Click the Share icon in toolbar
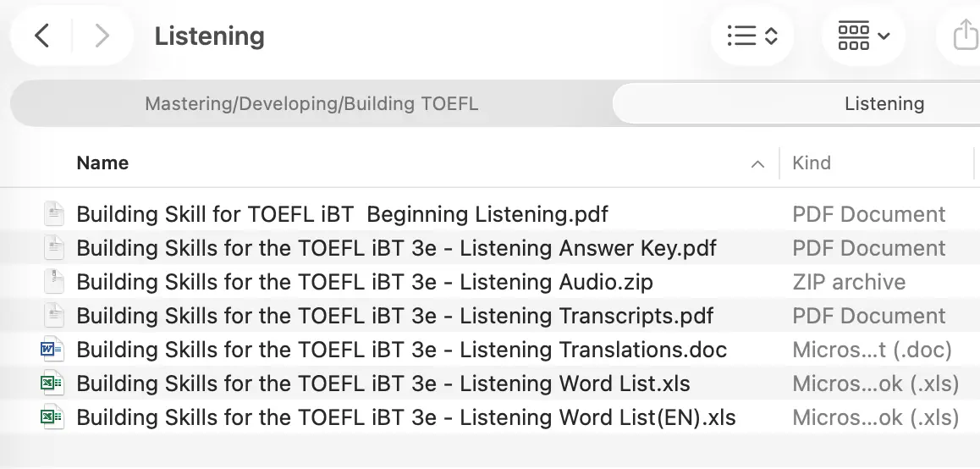The height and width of the screenshot is (469, 980). coord(965,36)
